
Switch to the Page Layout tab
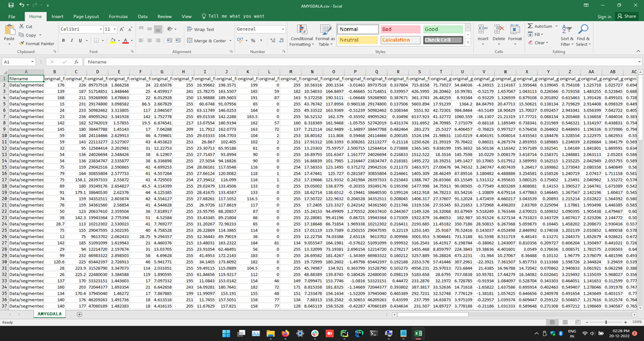(x=86, y=16)
